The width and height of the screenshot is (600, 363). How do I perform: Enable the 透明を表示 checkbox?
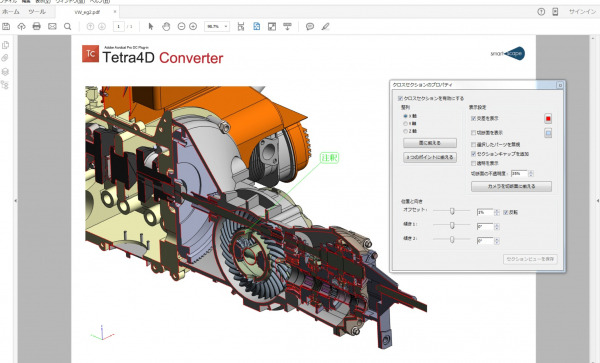pos(473,163)
